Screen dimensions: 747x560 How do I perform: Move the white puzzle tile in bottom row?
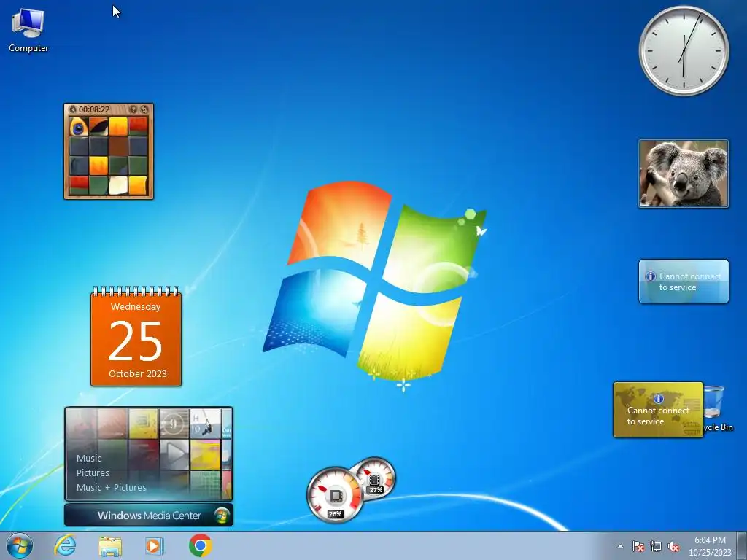[x=118, y=185]
